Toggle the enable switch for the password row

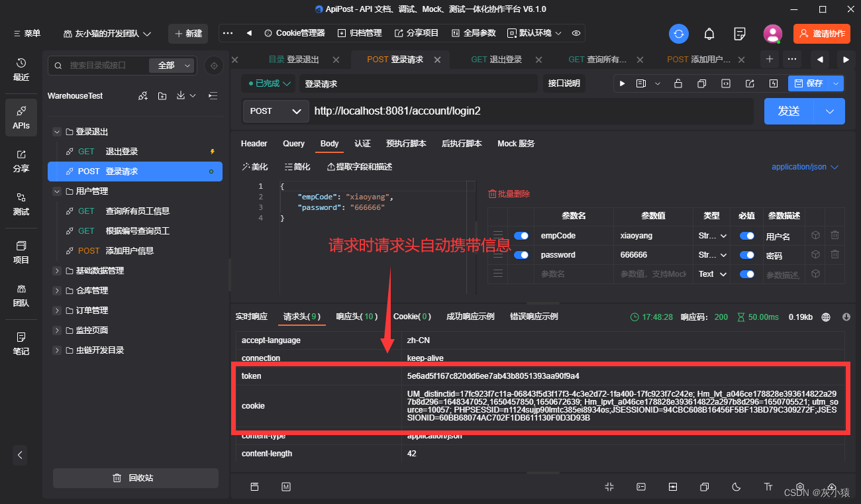521,255
